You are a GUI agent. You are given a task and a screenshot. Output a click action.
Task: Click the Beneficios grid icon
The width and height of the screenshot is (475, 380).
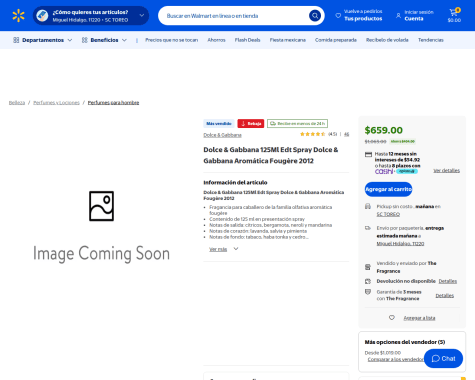point(85,40)
